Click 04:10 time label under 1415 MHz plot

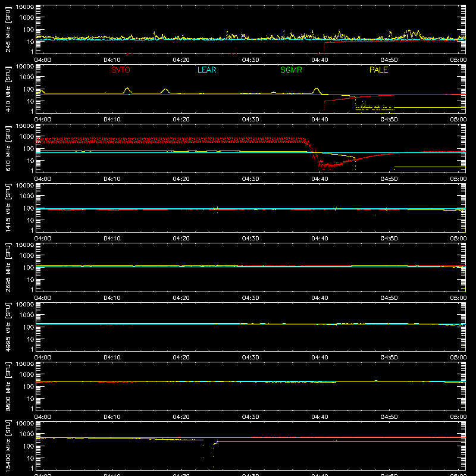(112, 239)
